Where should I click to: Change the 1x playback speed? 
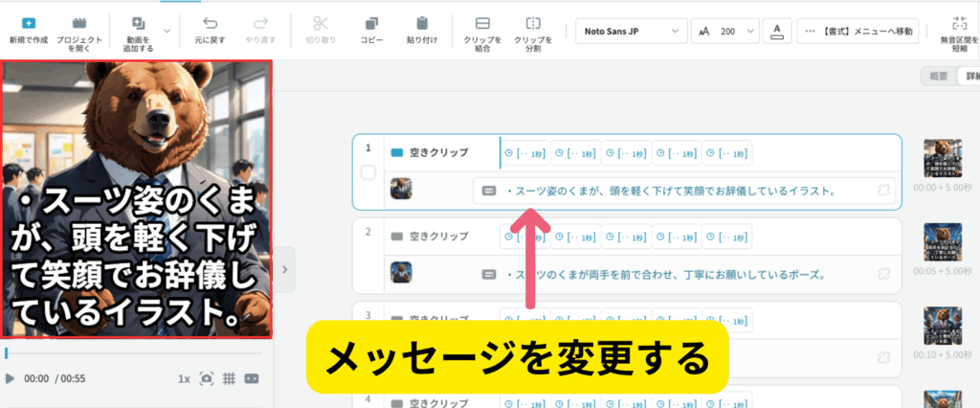coord(184,378)
